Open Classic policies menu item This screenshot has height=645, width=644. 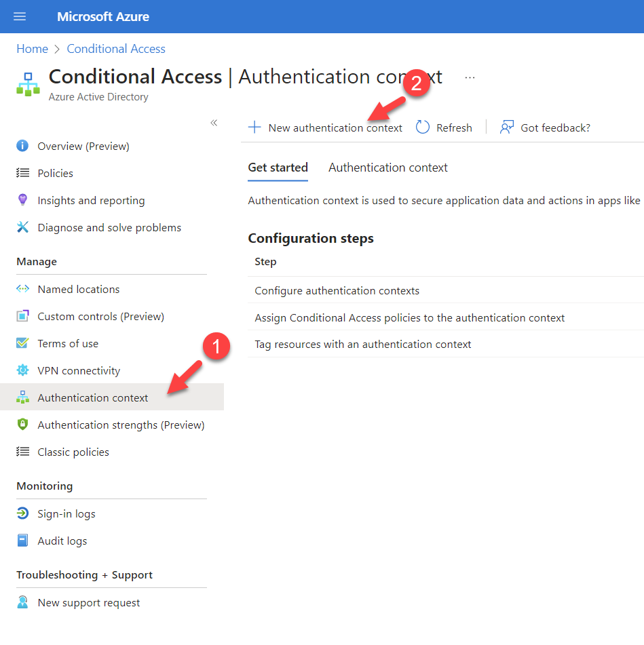(73, 452)
